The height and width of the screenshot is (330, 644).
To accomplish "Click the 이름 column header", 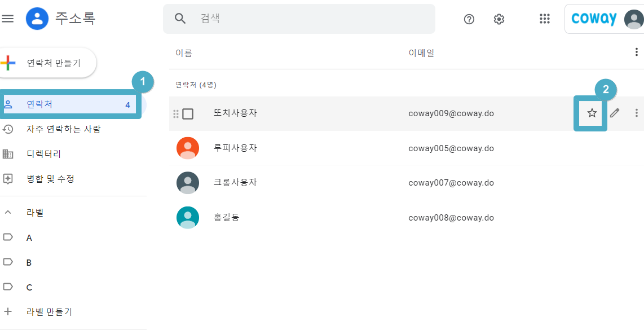I will pos(184,53).
